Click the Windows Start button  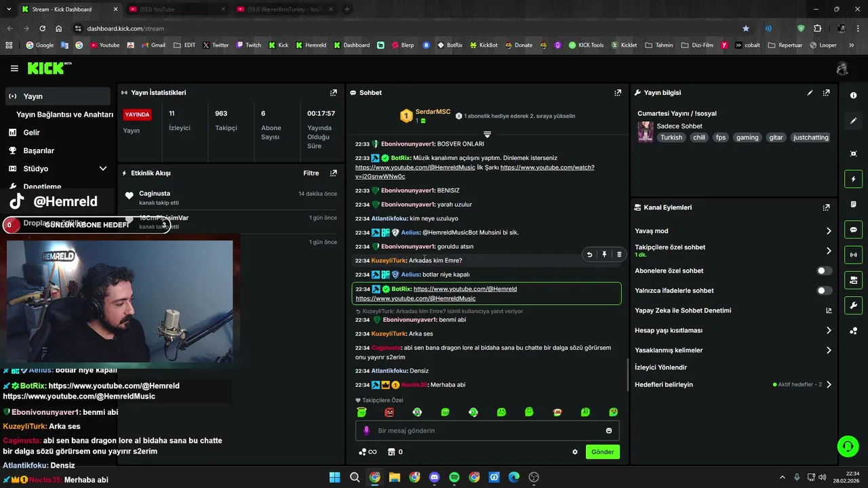point(335,477)
